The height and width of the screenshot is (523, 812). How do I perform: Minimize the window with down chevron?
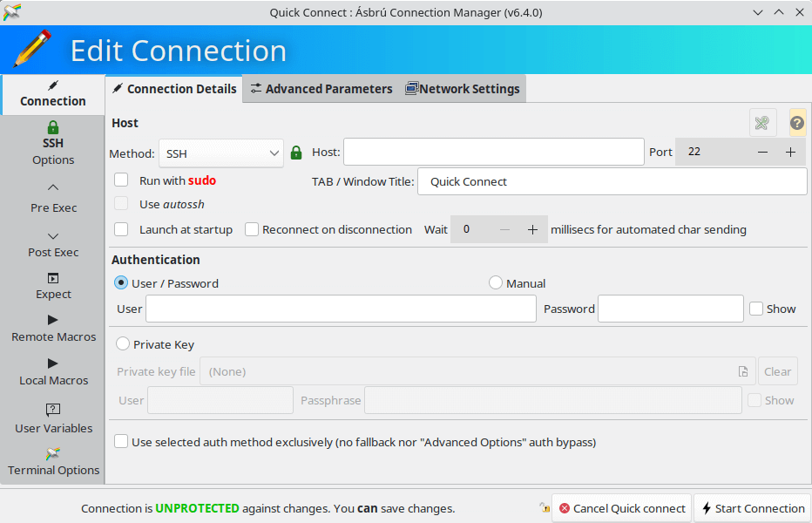[x=758, y=12]
